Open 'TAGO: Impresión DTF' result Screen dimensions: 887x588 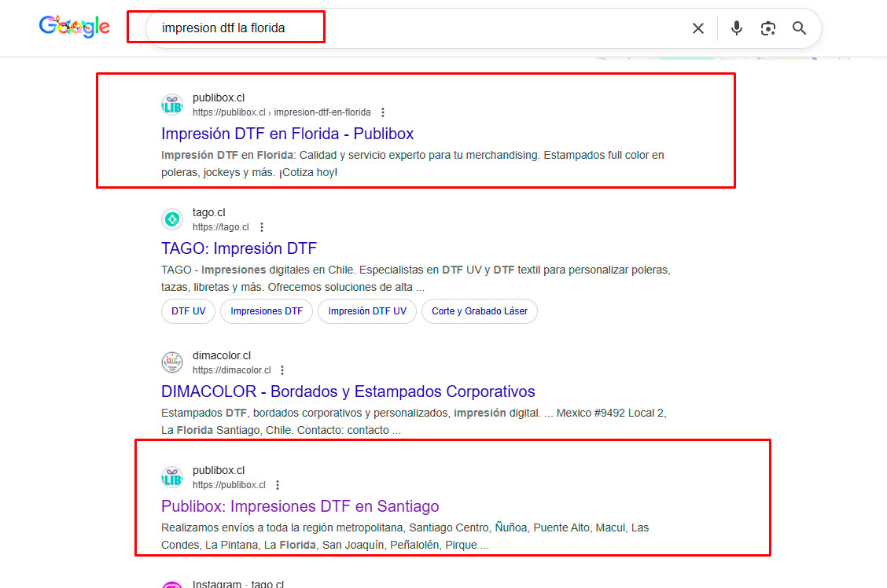click(239, 248)
